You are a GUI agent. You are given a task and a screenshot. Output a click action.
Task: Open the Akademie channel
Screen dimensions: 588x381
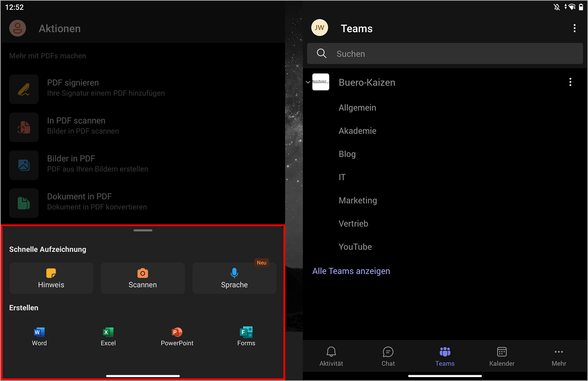pyautogui.click(x=357, y=131)
